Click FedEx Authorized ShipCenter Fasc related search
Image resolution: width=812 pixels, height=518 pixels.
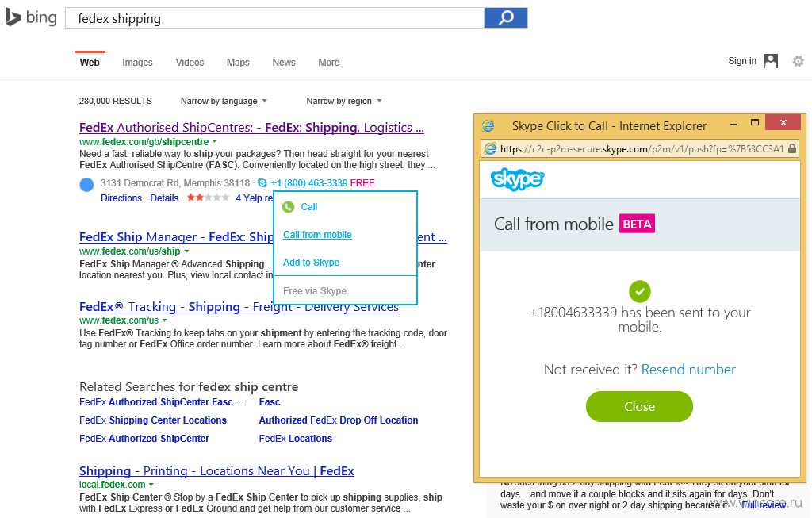162,402
